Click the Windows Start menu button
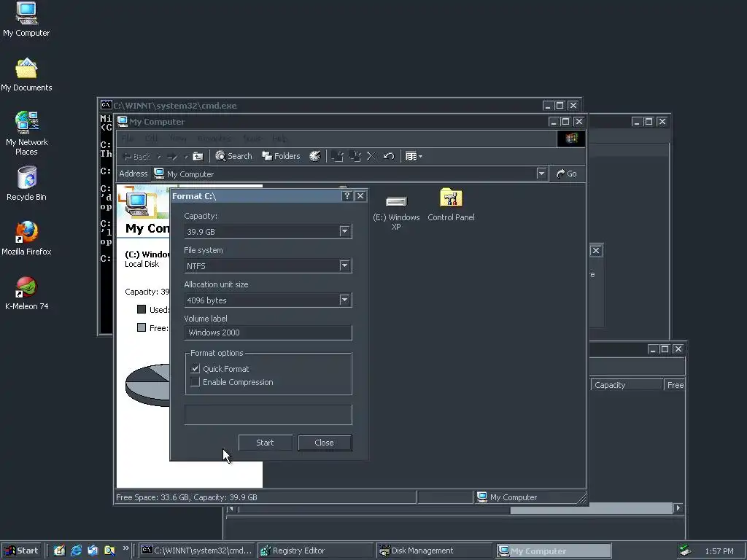 point(21,551)
